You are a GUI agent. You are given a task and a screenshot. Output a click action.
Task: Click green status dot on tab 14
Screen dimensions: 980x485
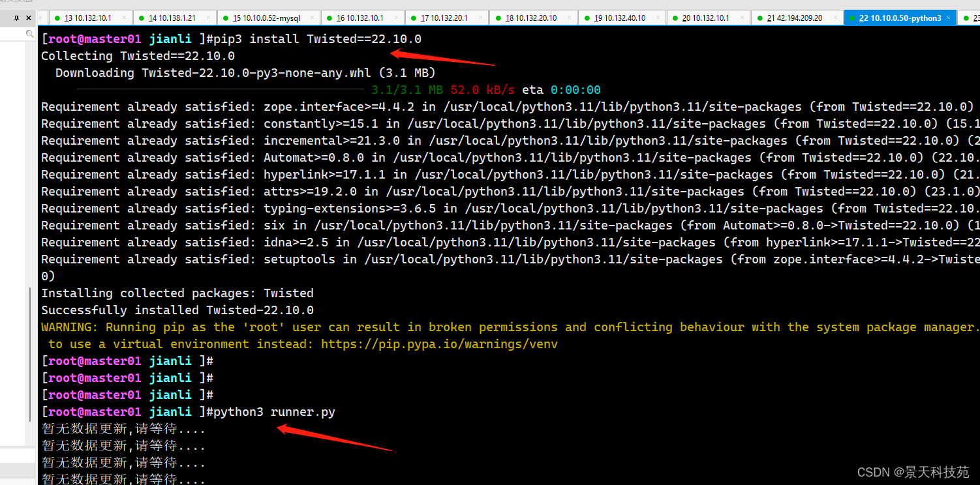point(142,18)
